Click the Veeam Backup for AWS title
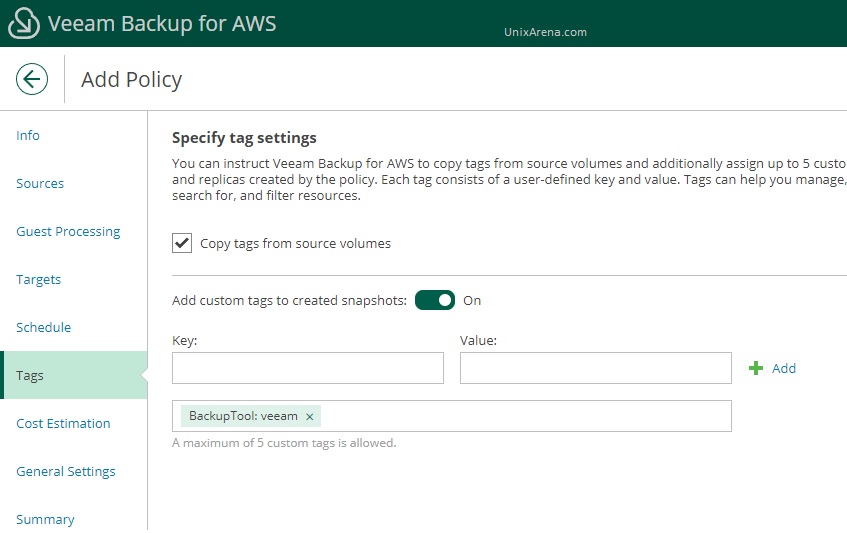The width and height of the screenshot is (847, 533). click(162, 24)
